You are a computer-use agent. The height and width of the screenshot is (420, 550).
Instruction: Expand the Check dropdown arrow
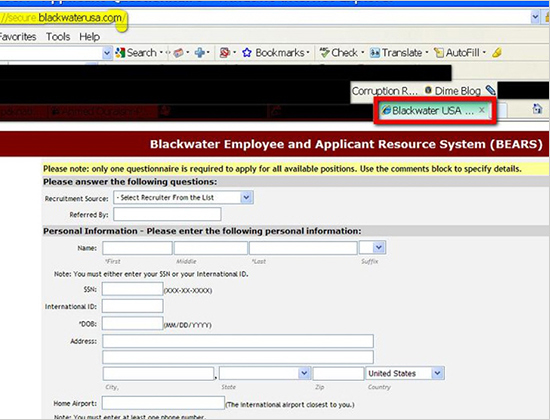362,53
